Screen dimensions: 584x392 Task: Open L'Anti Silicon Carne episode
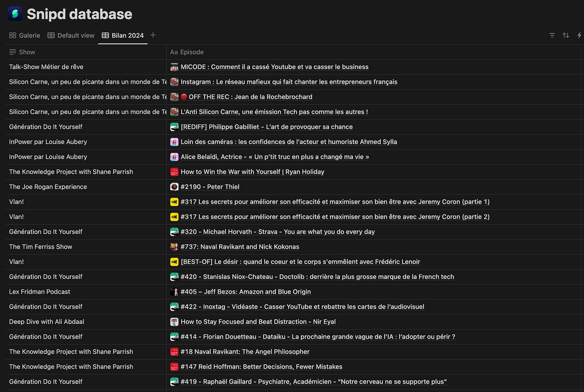(274, 112)
